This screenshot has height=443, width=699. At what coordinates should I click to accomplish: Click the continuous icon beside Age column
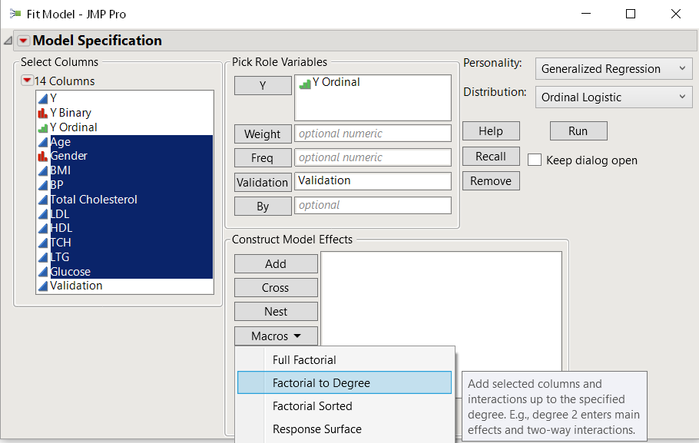pos(41,142)
